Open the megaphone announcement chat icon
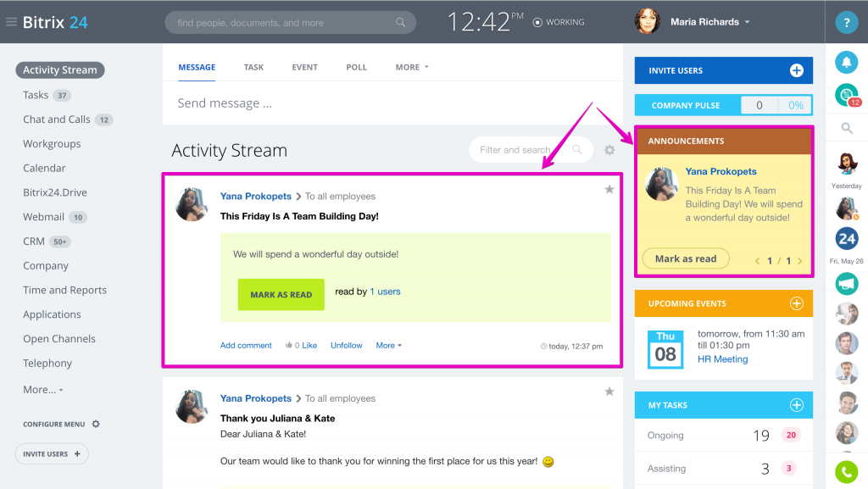 point(847,284)
